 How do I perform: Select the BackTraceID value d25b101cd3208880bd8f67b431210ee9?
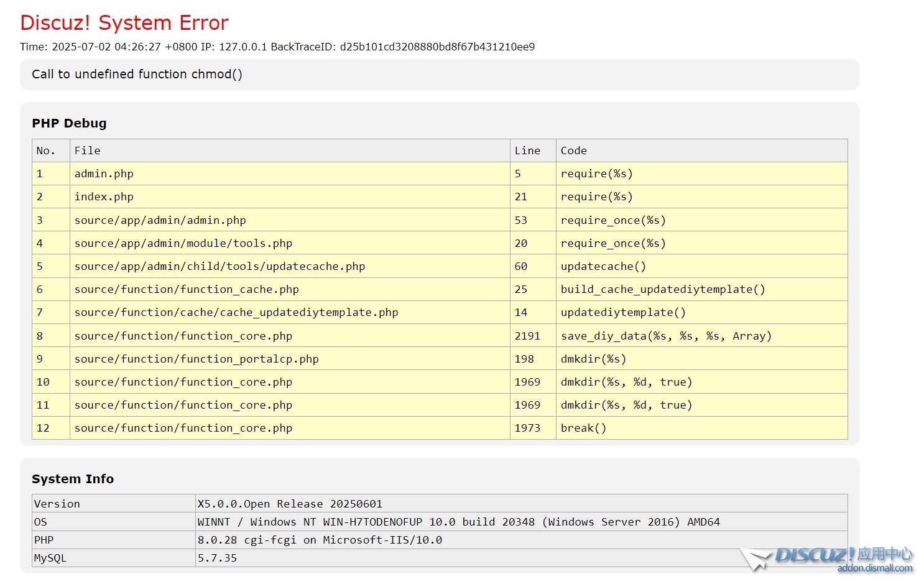click(437, 47)
